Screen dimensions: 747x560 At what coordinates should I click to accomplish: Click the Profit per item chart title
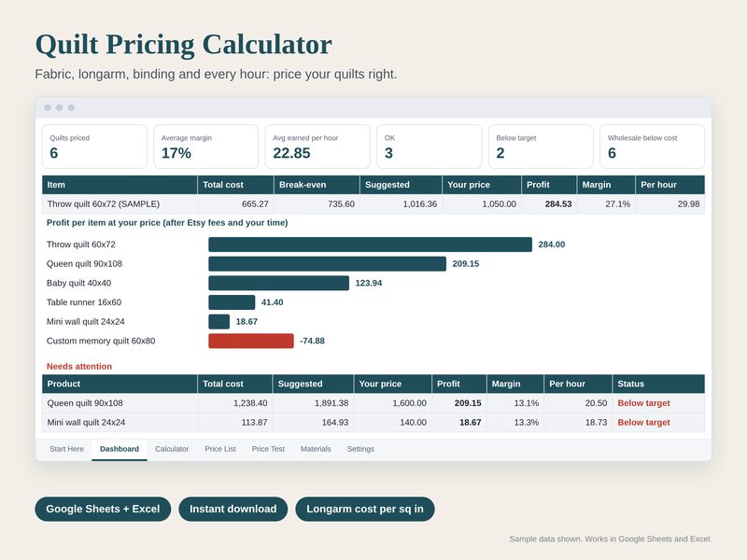[x=167, y=222]
